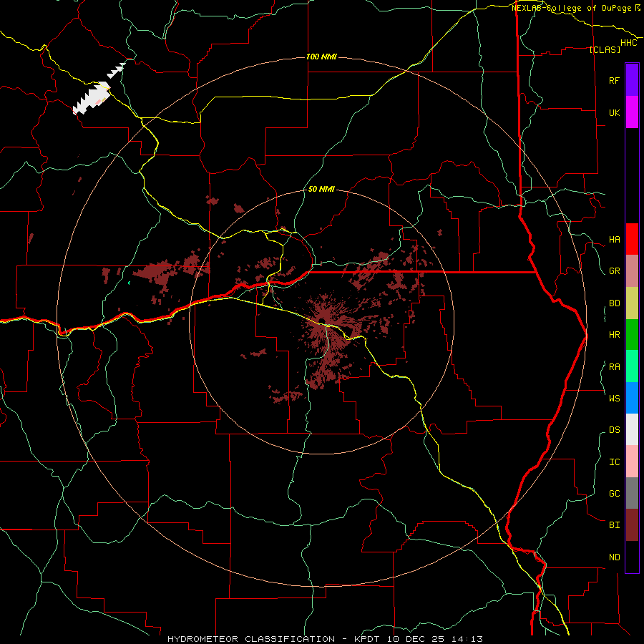Image resolution: width=644 pixels, height=644 pixels.
Task: Select the red HA legend swatch
Action: pyautogui.click(x=632, y=239)
